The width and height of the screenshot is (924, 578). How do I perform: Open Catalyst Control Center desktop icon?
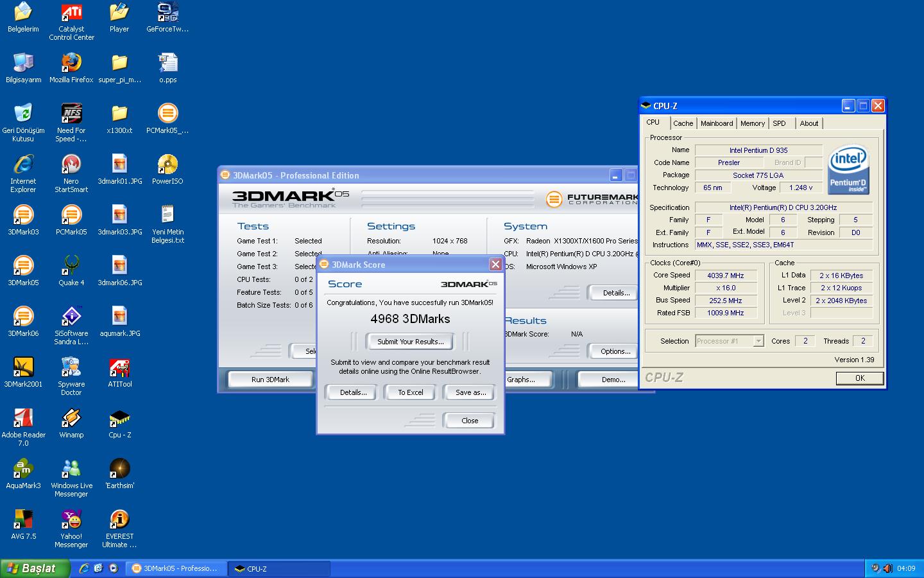[71, 22]
